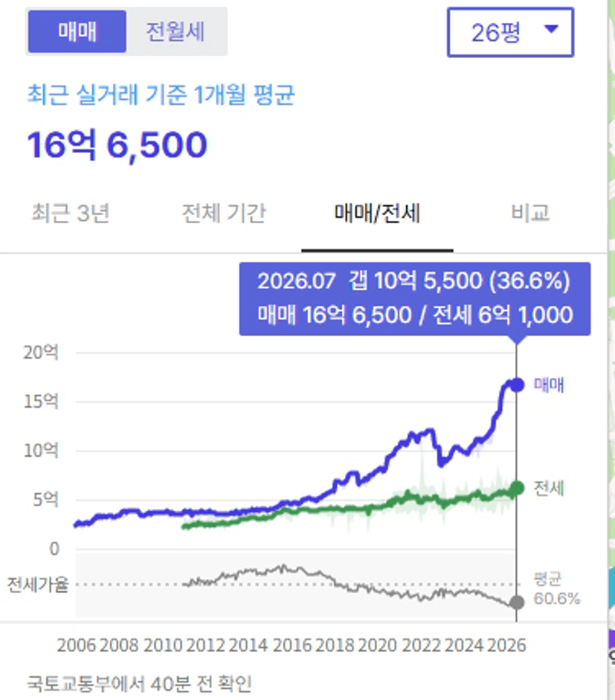Open the 26평 size dropdown
Screen dimensions: 615x700
click(x=510, y=32)
